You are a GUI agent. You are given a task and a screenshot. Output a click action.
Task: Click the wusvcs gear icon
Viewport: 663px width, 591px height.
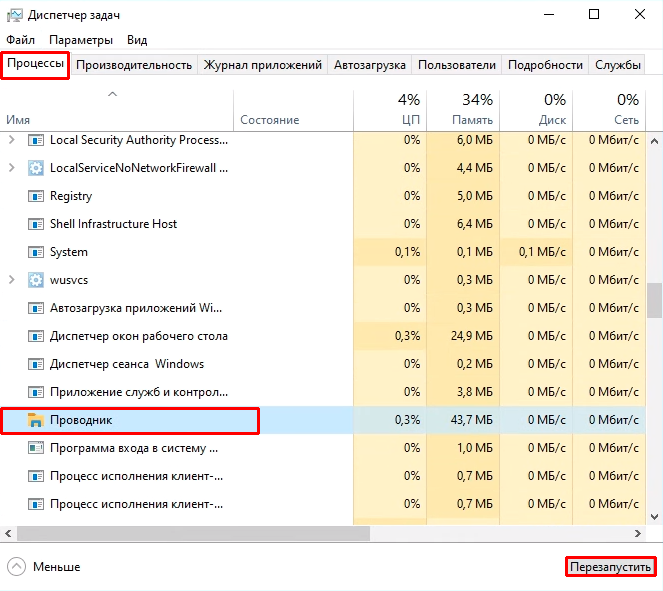(36, 280)
